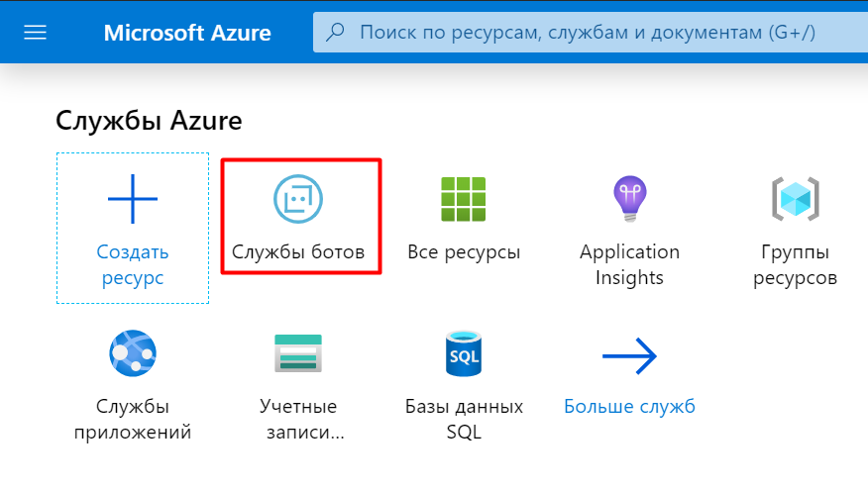The image size is (868, 490).
Task: Open the Больше служб link
Action: (629, 406)
